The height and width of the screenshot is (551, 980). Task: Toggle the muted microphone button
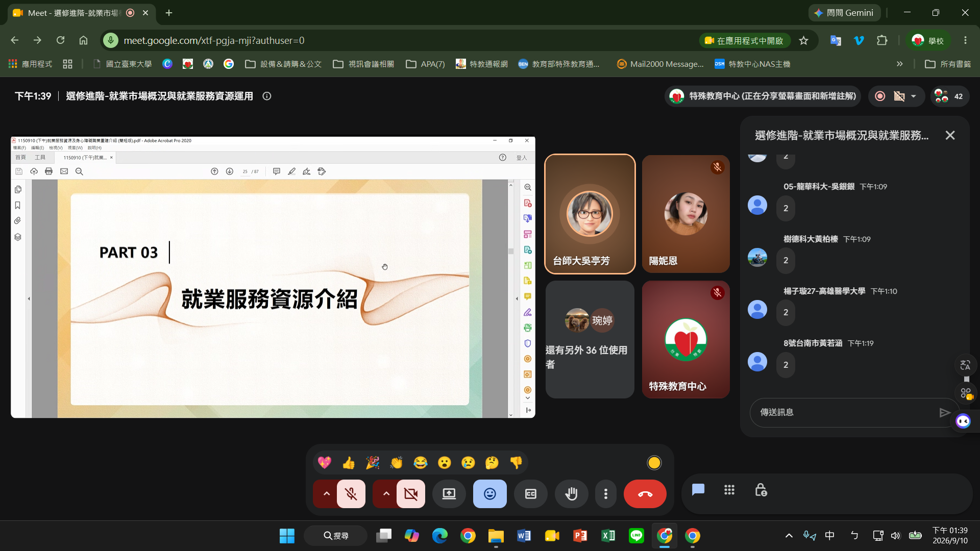[351, 494]
